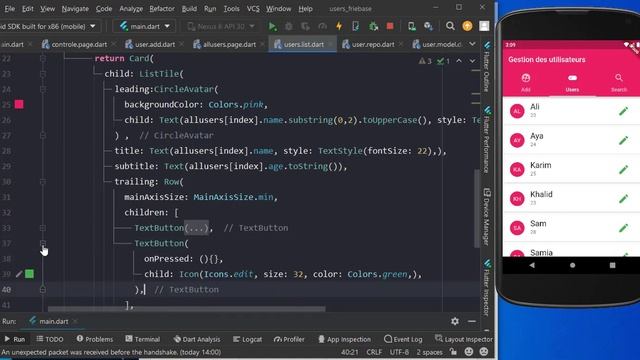Toggle the Terminal tool window
640x360 pixels.
142,339
